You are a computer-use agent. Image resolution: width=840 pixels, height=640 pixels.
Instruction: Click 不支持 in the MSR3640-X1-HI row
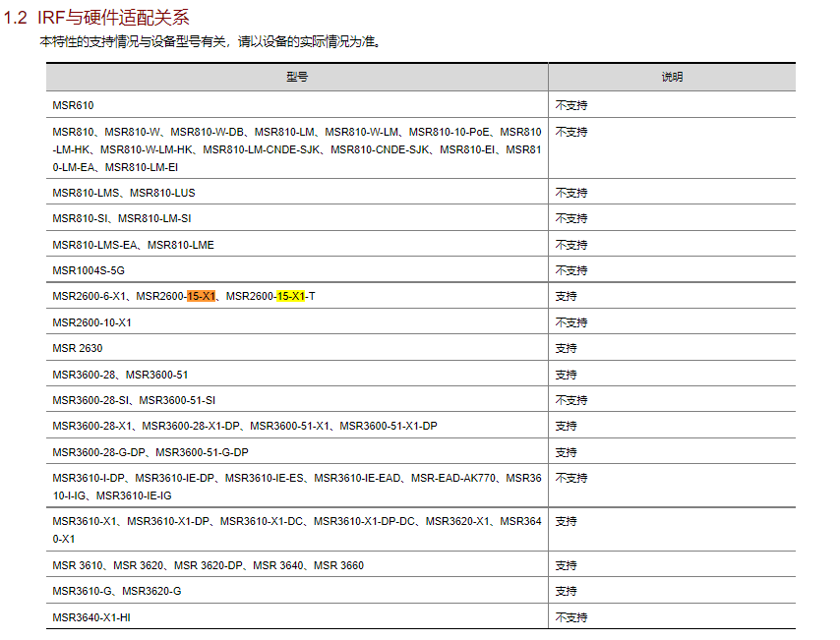(x=571, y=617)
